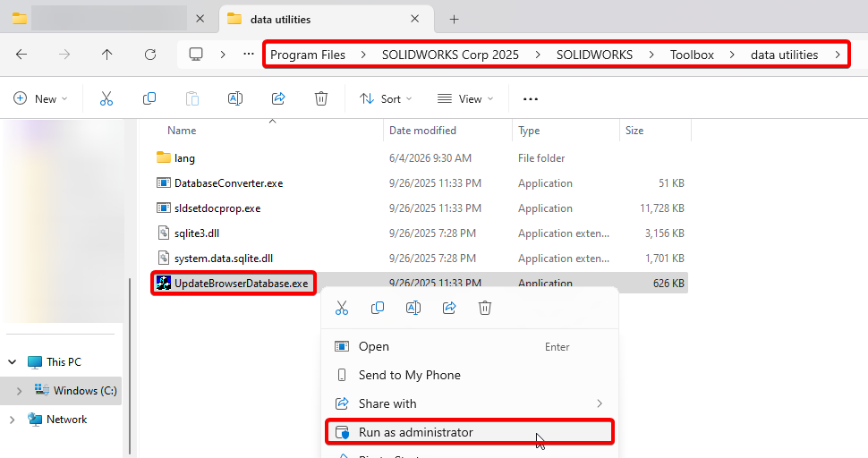Collapse the This PC tree node

coord(13,362)
